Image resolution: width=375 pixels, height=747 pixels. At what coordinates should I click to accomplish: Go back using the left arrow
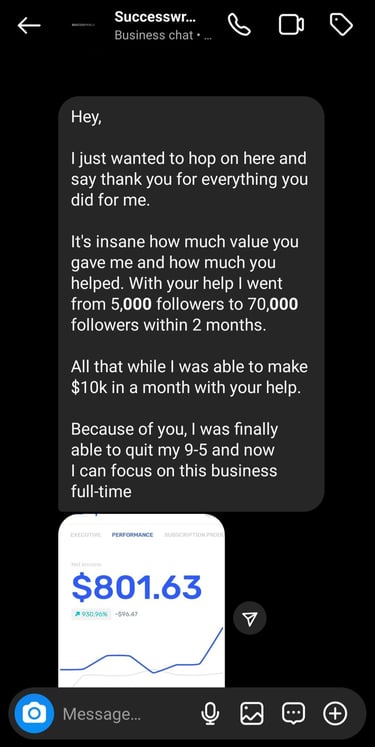(x=29, y=26)
